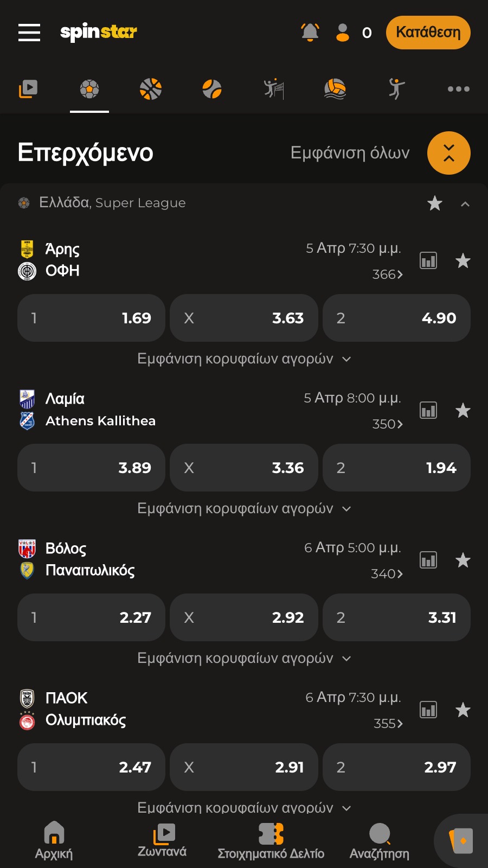
Task: Go to Ζωντανά live tab
Action: [x=162, y=841]
